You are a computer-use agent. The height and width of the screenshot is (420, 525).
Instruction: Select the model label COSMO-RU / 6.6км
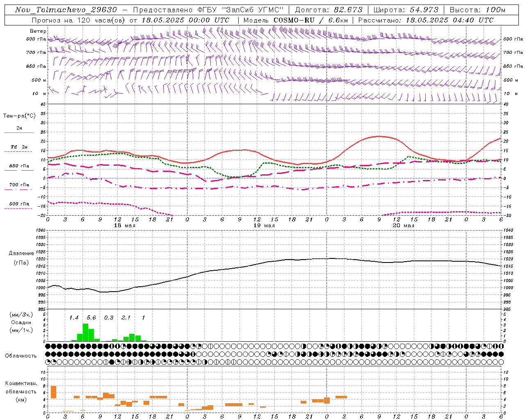pos(310,20)
